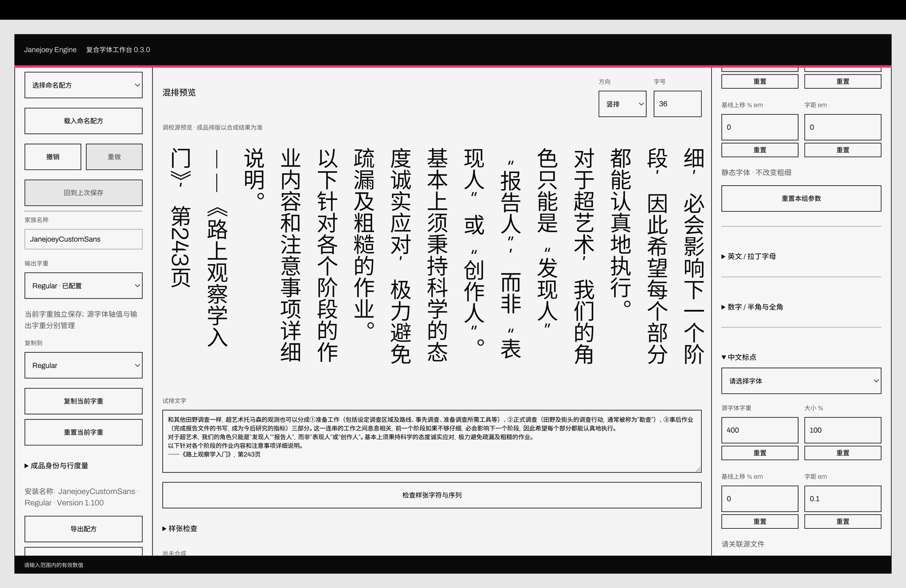Viewport: 906px width, 588px height.
Task: Click the 重做 redo button
Action: tap(114, 157)
